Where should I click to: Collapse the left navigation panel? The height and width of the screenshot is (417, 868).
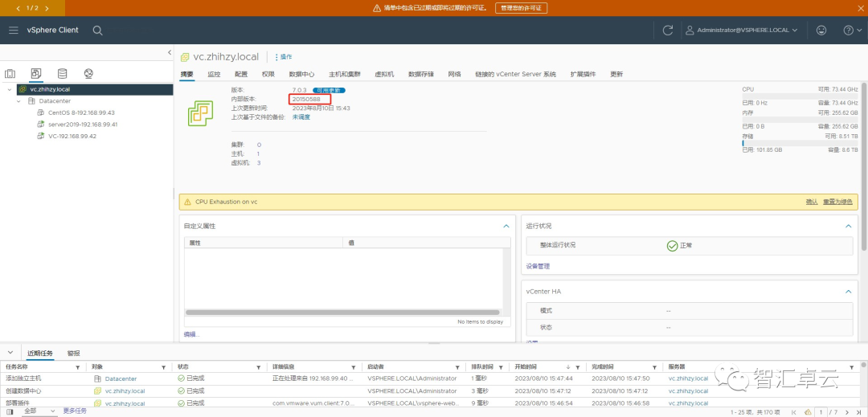(x=170, y=52)
